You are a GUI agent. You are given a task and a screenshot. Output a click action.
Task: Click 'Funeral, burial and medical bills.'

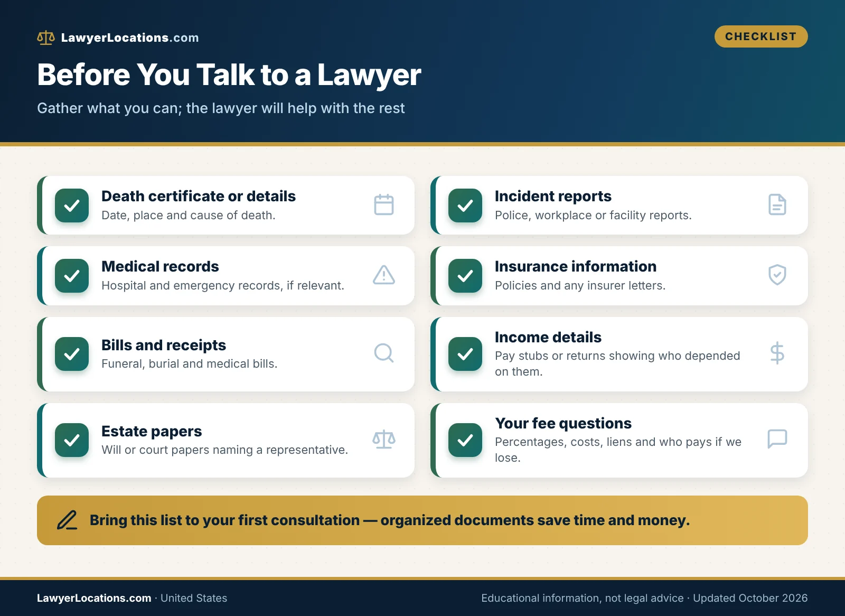point(190,364)
